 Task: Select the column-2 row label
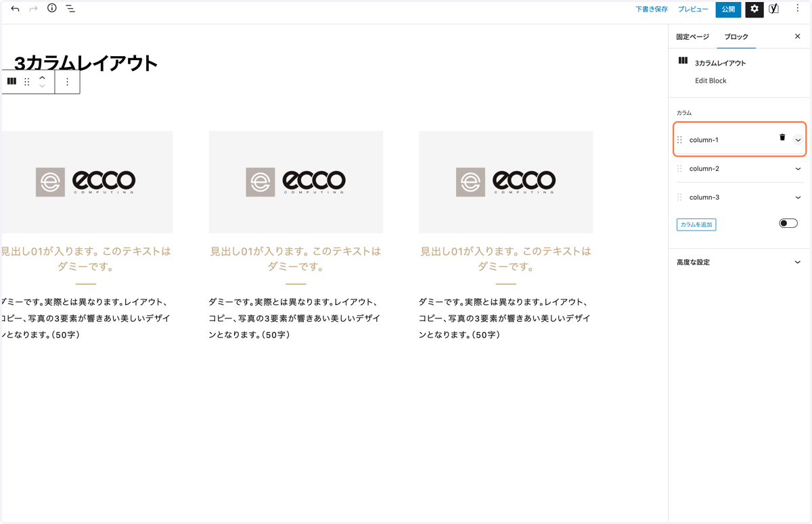(704, 169)
